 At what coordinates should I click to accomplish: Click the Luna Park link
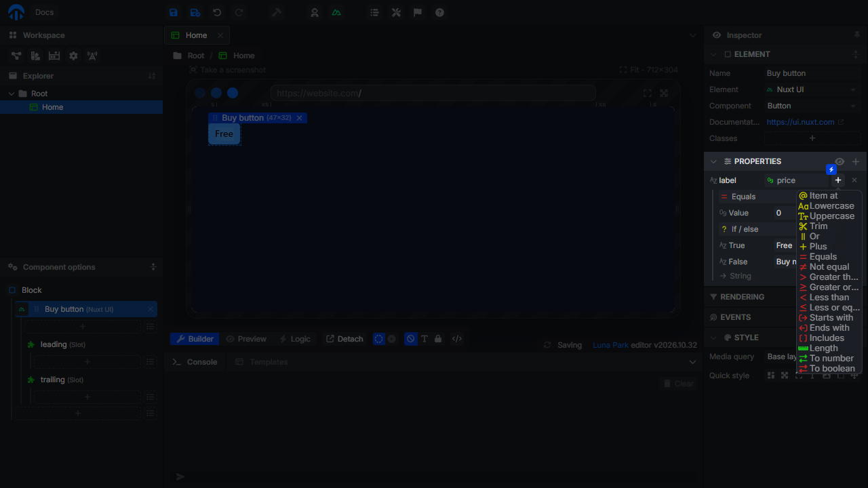tap(610, 345)
